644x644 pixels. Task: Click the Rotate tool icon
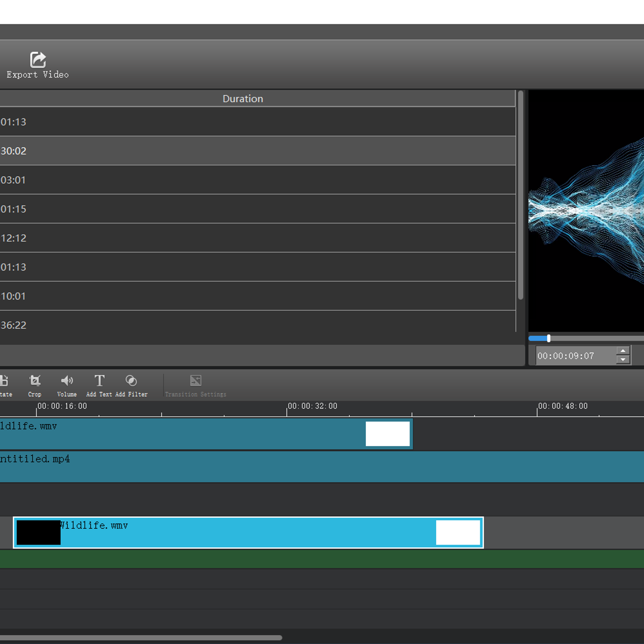[4, 381]
